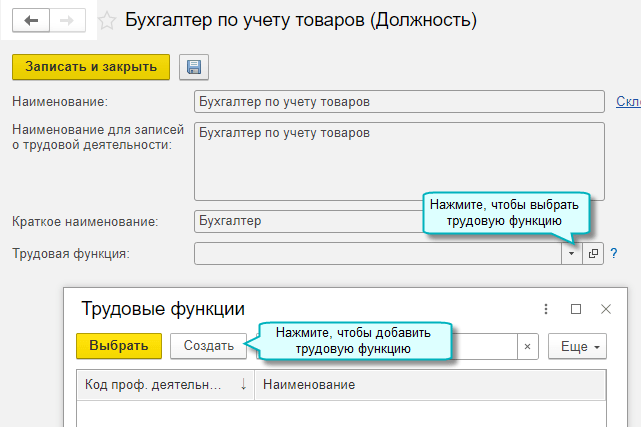Click the question mark help icon

click(614, 254)
